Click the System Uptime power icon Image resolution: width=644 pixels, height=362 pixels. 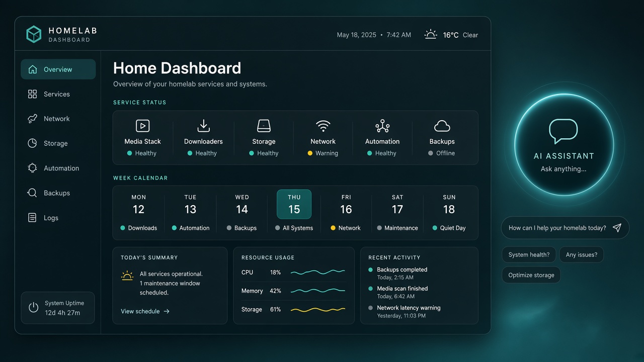34,308
